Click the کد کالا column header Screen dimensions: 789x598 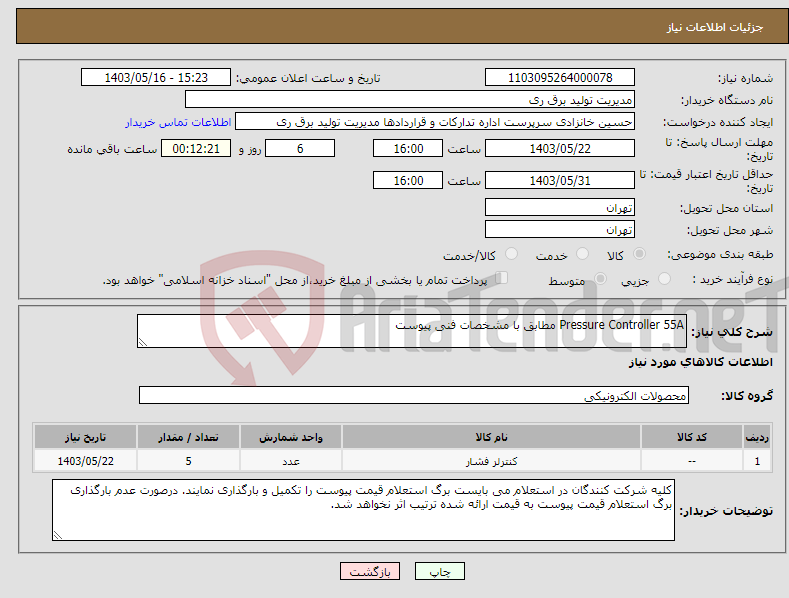(692, 437)
